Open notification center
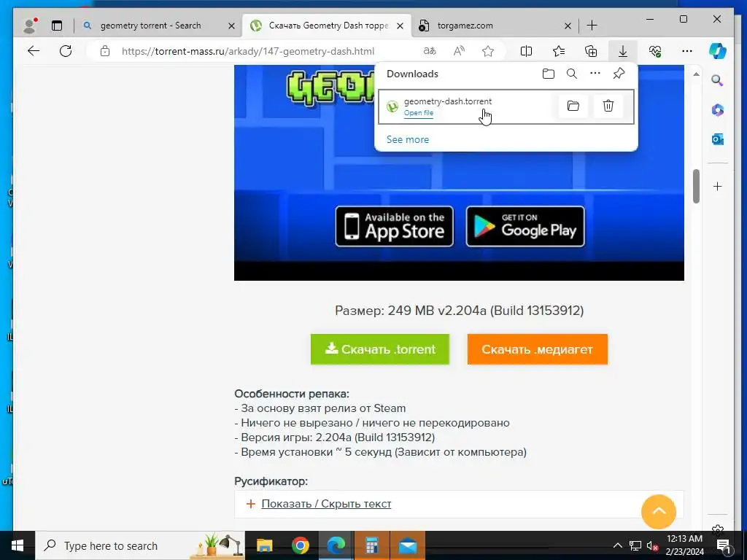The image size is (747, 560). point(724,545)
